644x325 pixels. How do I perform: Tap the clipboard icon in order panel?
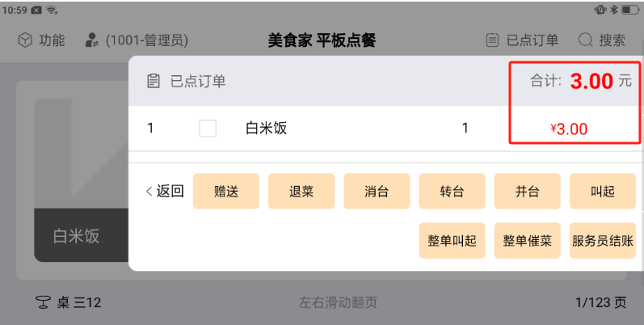[154, 81]
